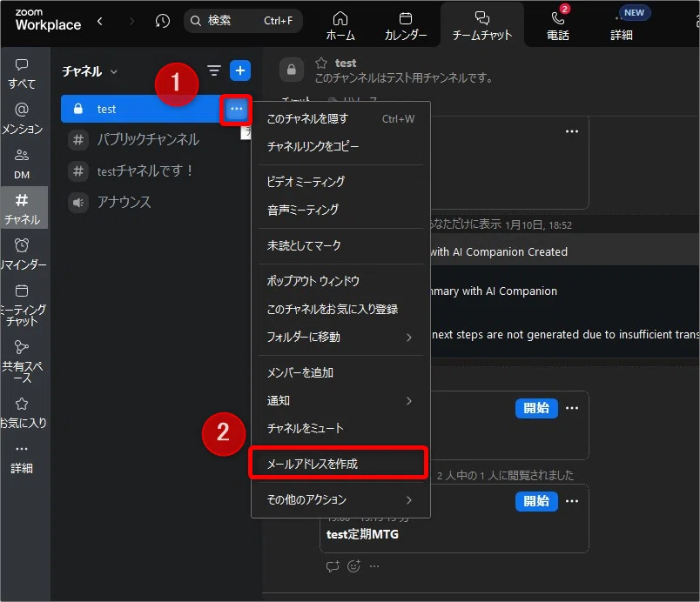Select すべて in the sidebar

point(22,74)
